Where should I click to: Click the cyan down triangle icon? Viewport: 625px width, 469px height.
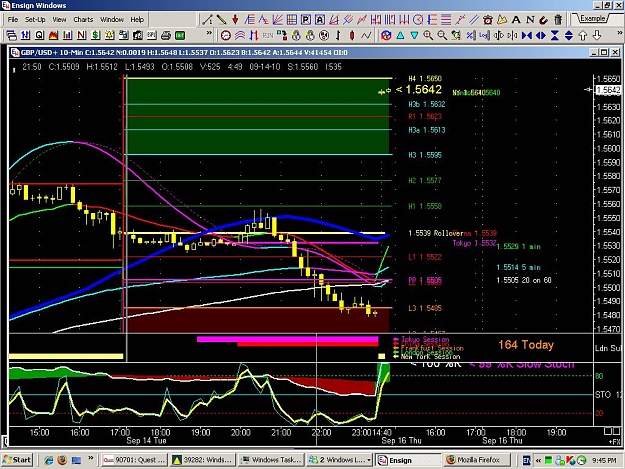point(414,35)
